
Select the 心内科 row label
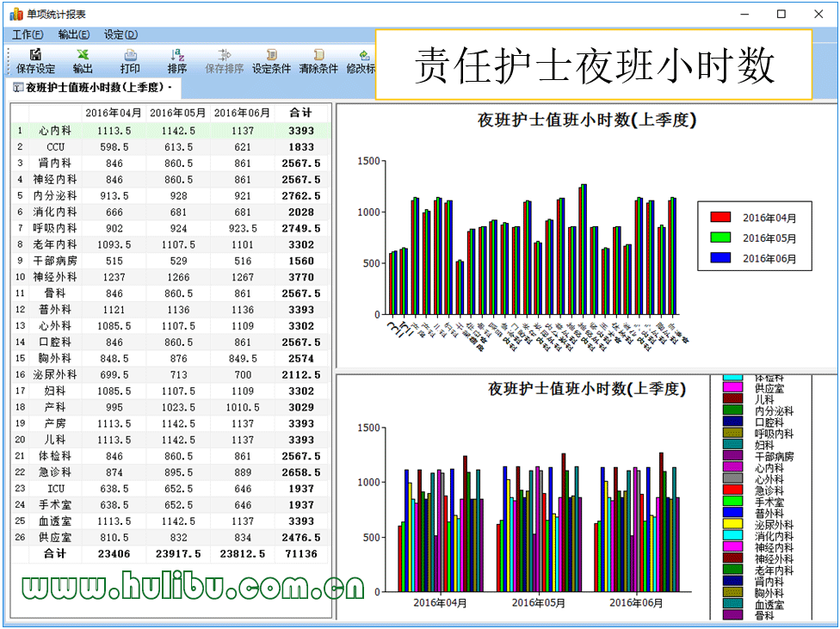(54, 131)
